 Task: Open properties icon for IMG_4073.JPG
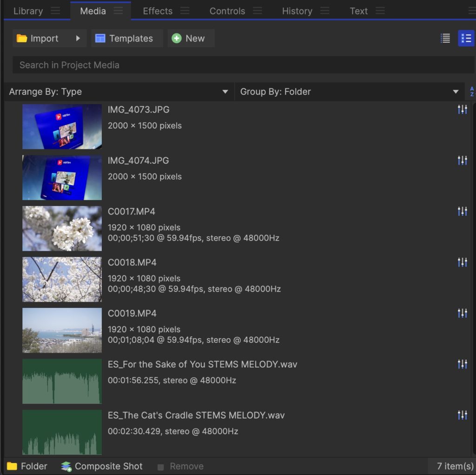click(x=462, y=110)
